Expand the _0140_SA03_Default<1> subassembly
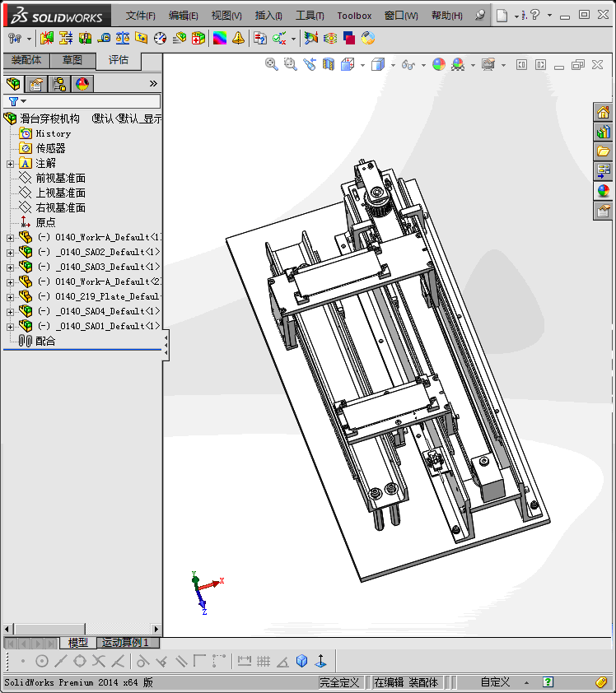Viewport: 616px width, 693px height. coord(10,267)
